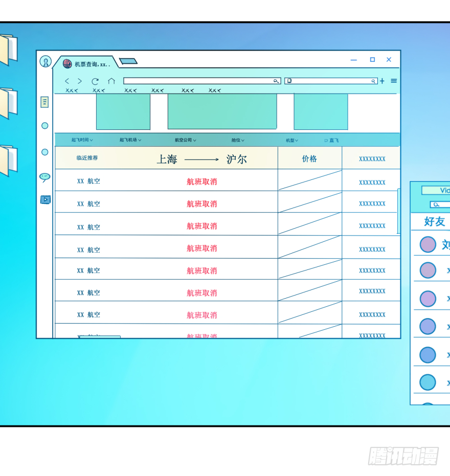Tick the 直飞 checkbox

coord(326,141)
